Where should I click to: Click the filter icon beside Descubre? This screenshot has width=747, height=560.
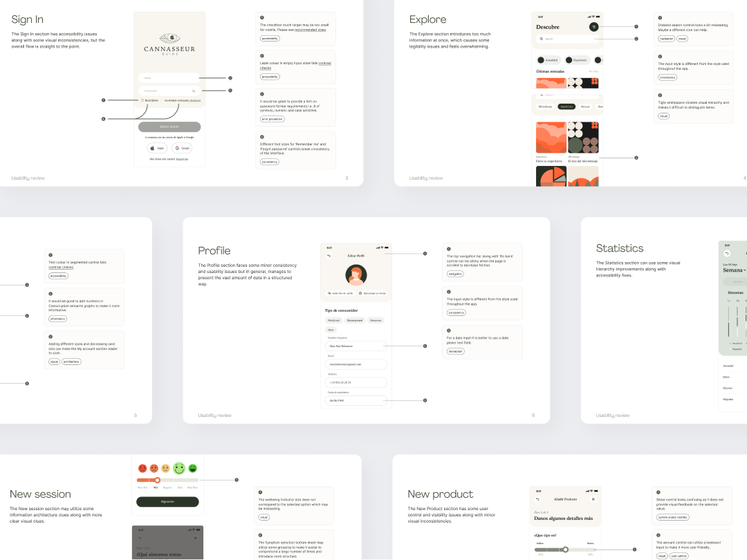pyautogui.click(x=593, y=26)
